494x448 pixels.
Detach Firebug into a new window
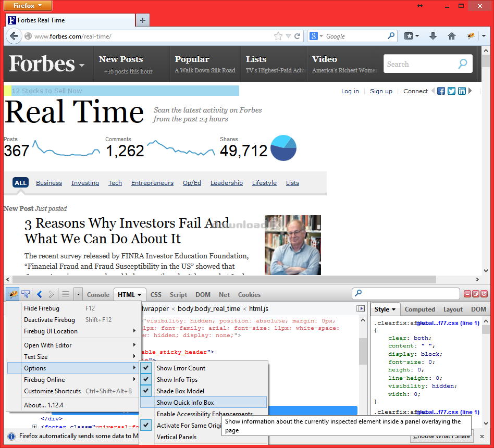[476, 294]
